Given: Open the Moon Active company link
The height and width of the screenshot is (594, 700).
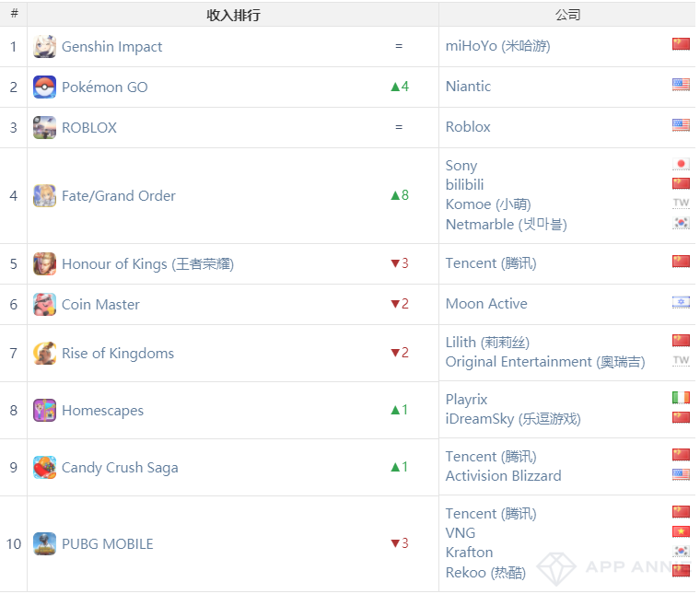Looking at the screenshot, I should (x=486, y=304).
